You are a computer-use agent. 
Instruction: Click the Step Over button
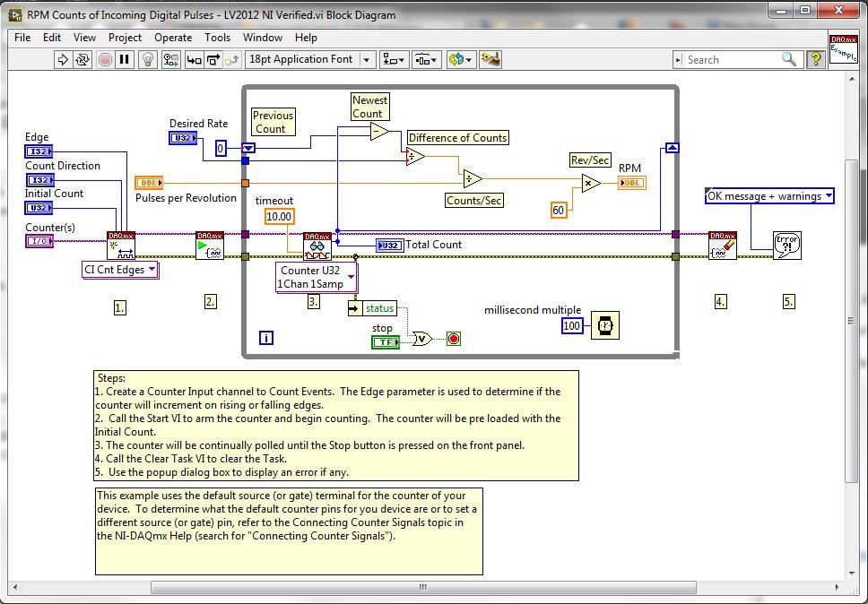click(213, 60)
